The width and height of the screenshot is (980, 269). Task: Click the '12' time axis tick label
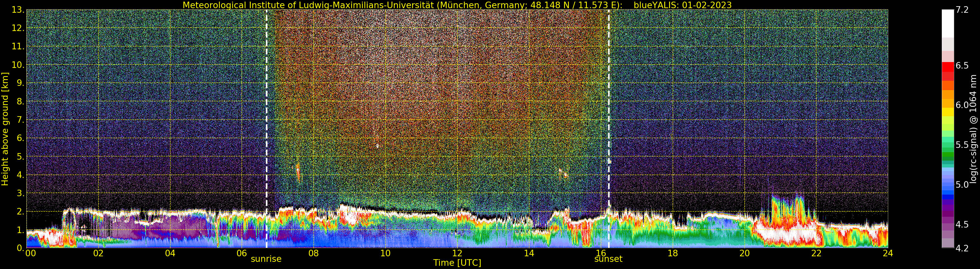tap(457, 253)
